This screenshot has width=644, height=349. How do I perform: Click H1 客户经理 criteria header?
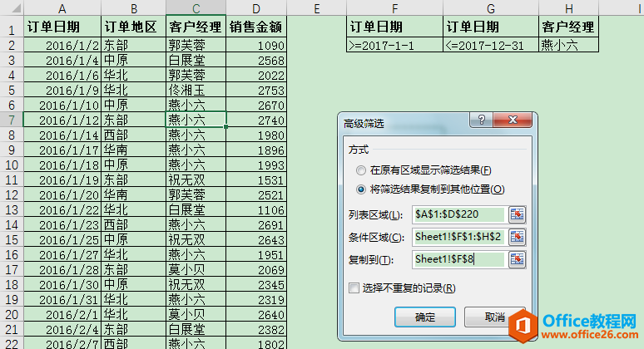569,27
